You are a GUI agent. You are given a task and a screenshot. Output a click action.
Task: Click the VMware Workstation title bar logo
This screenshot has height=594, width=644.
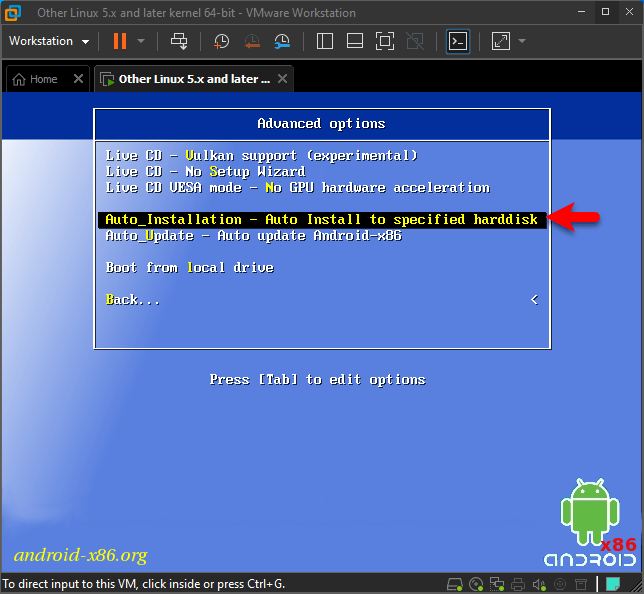coord(12,13)
